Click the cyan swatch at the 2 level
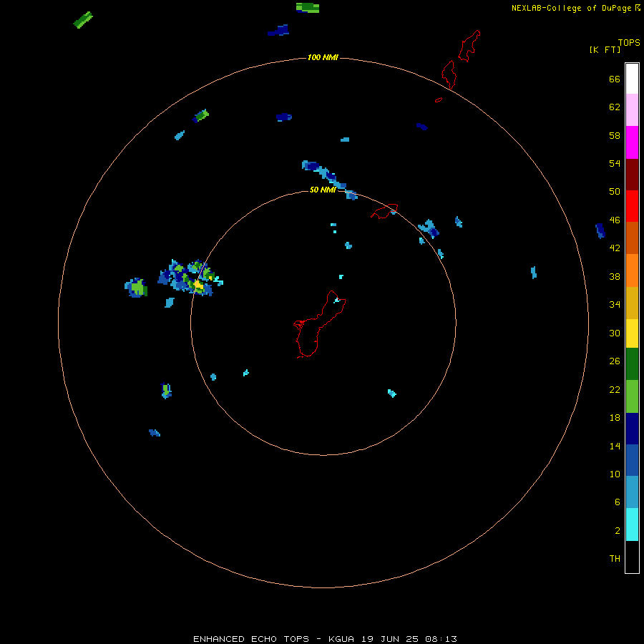Screen dimensions: 644x644 coord(632,525)
